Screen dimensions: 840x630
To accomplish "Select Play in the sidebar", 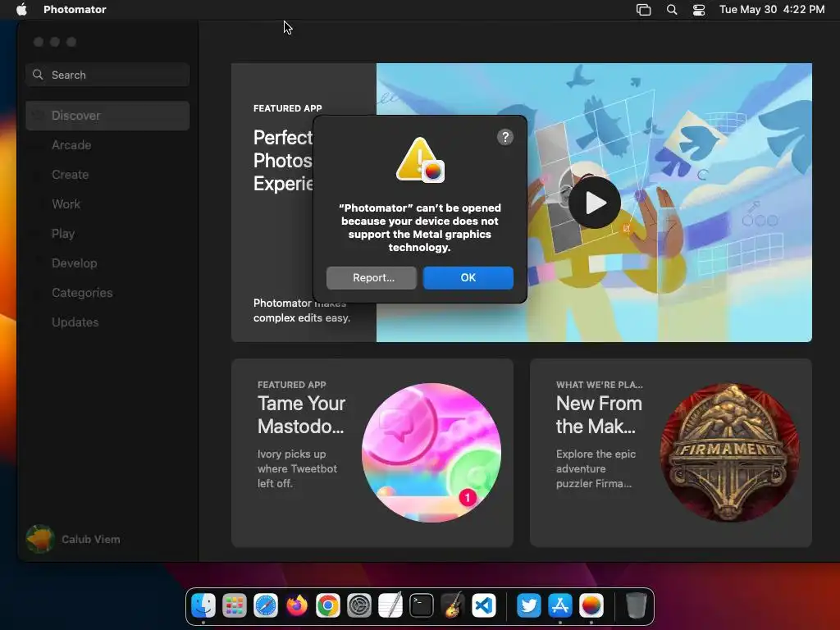I will click(107, 234).
